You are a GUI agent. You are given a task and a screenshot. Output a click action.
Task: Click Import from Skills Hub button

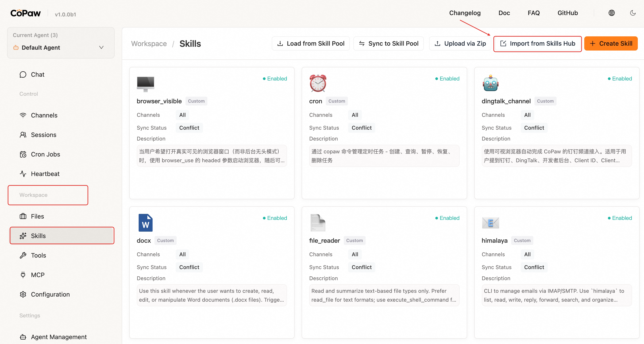[x=538, y=44]
